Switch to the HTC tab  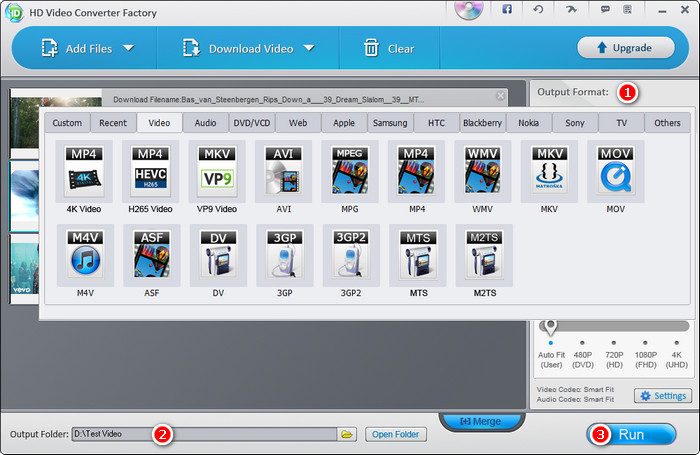coord(436,123)
